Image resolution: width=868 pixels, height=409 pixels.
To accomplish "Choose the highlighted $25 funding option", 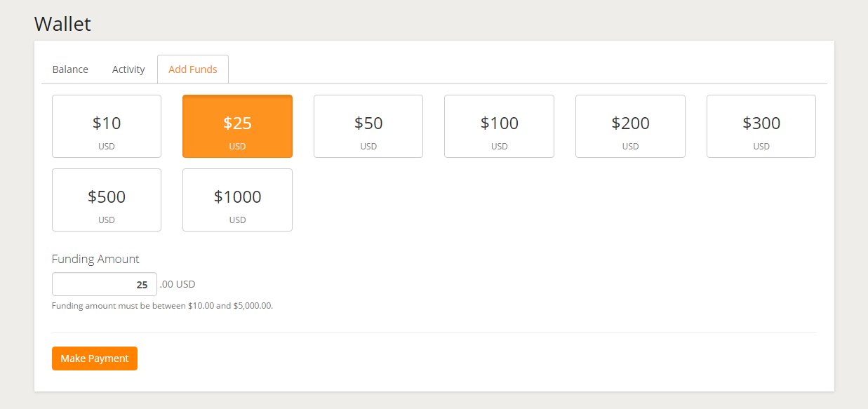I will pyautogui.click(x=237, y=126).
